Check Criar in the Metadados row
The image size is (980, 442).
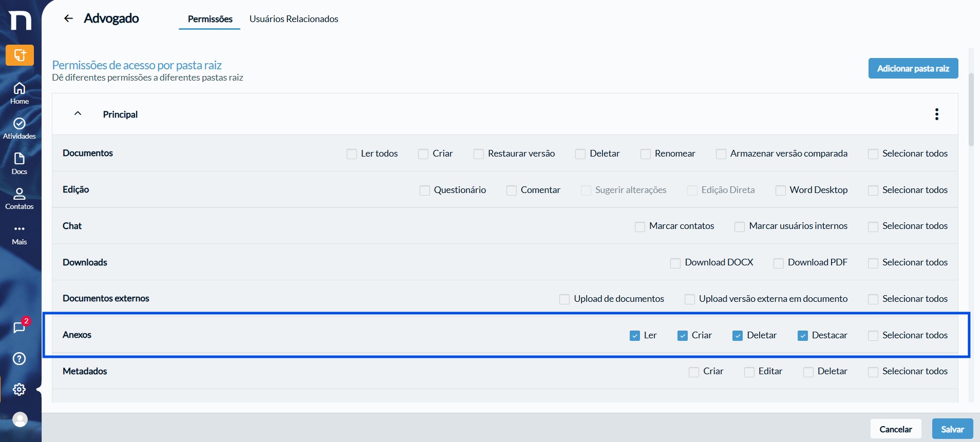694,372
